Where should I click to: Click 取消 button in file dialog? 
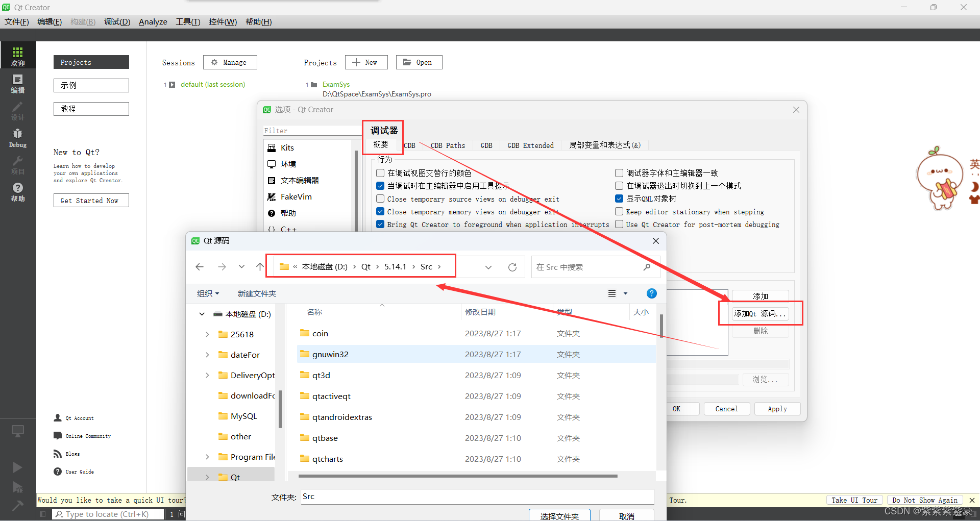pyautogui.click(x=627, y=515)
